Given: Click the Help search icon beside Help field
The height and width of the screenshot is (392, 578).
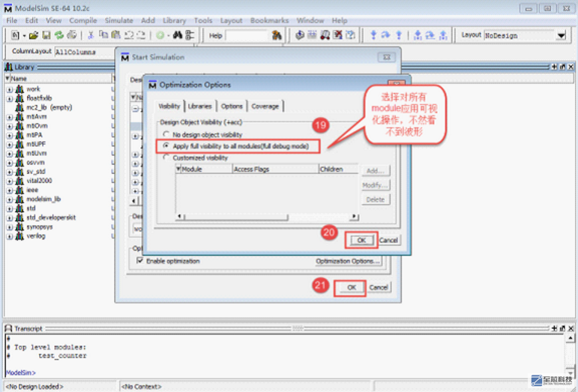Looking at the screenshot, I should click(x=277, y=35).
